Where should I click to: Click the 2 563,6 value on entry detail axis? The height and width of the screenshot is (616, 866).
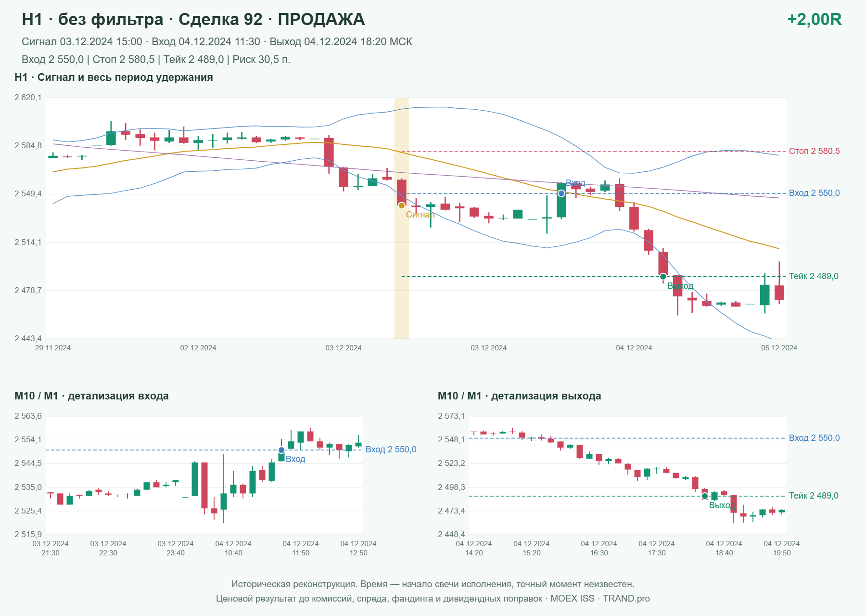click(x=28, y=416)
